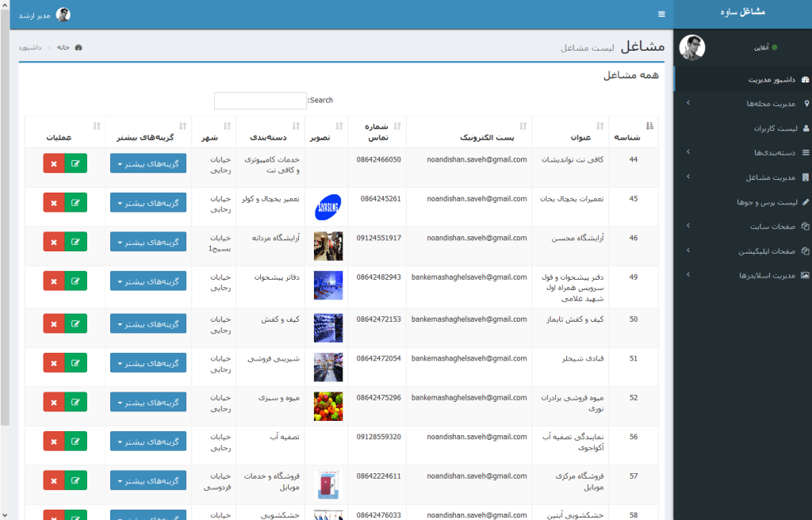Open گزینه‌های بیشتر dropdown for row 57
812x520 pixels.
[x=148, y=480]
